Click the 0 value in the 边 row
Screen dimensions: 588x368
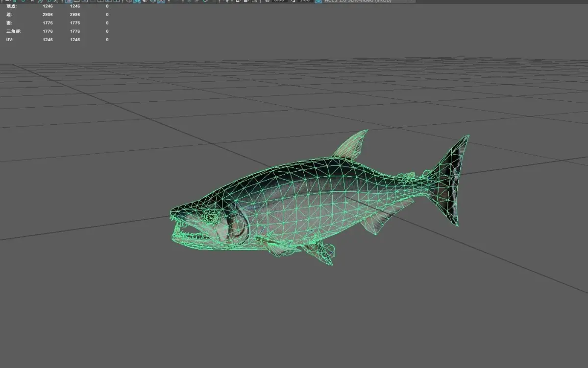pyautogui.click(x=107, y=14)
